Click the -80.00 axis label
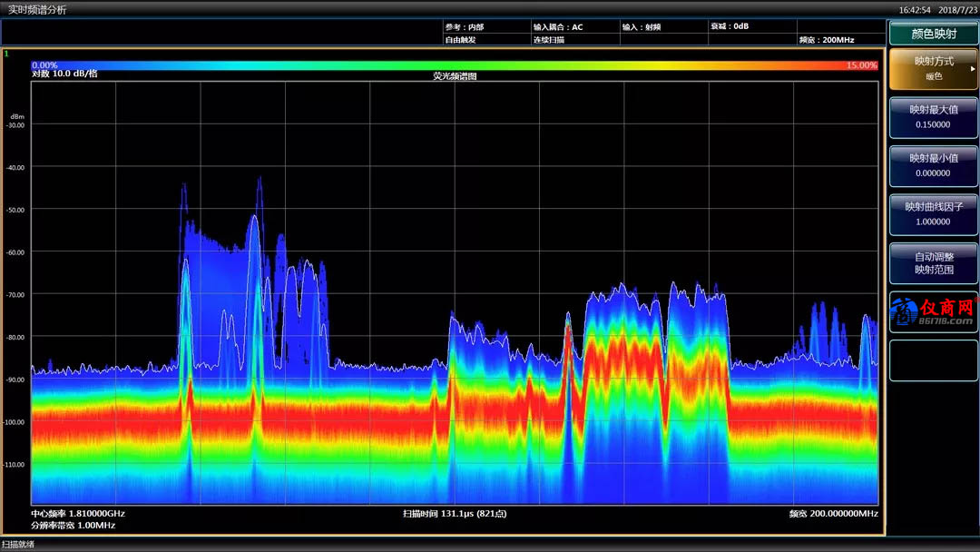Screen dimensions: 980x552 pos(15,337)
